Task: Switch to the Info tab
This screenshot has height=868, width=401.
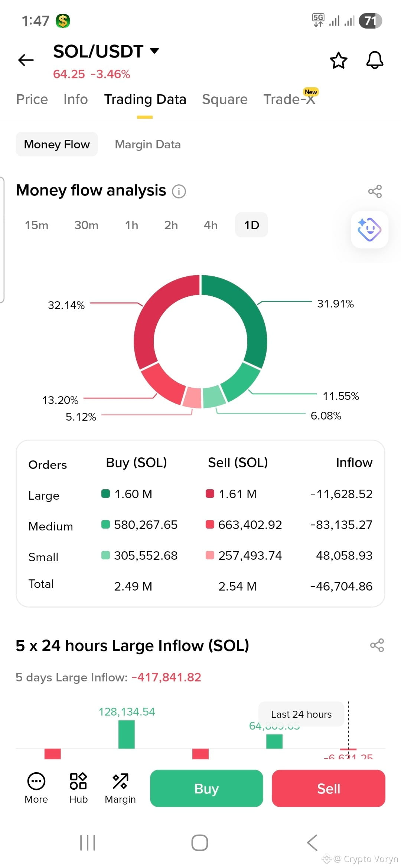Action: (x=75, y=99)
